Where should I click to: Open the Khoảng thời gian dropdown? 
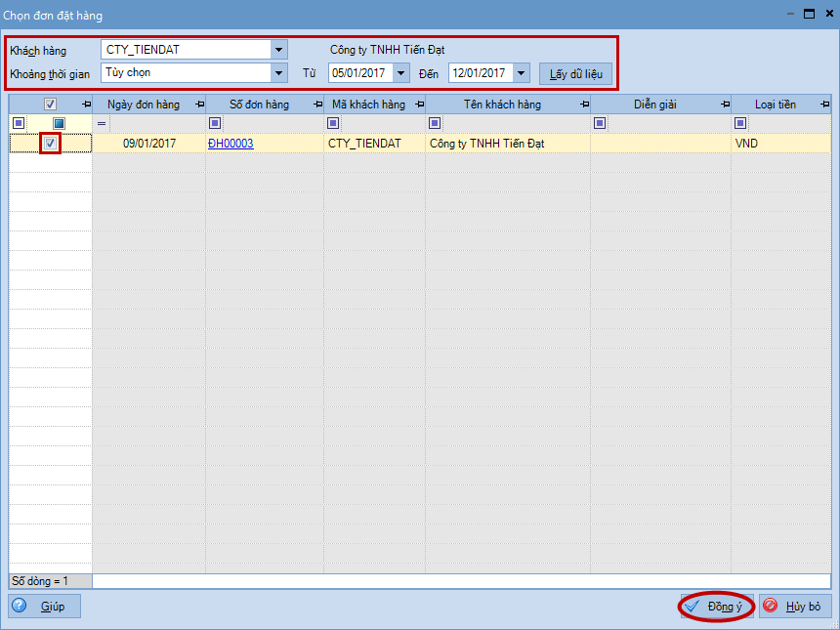(x=279, y=72)
